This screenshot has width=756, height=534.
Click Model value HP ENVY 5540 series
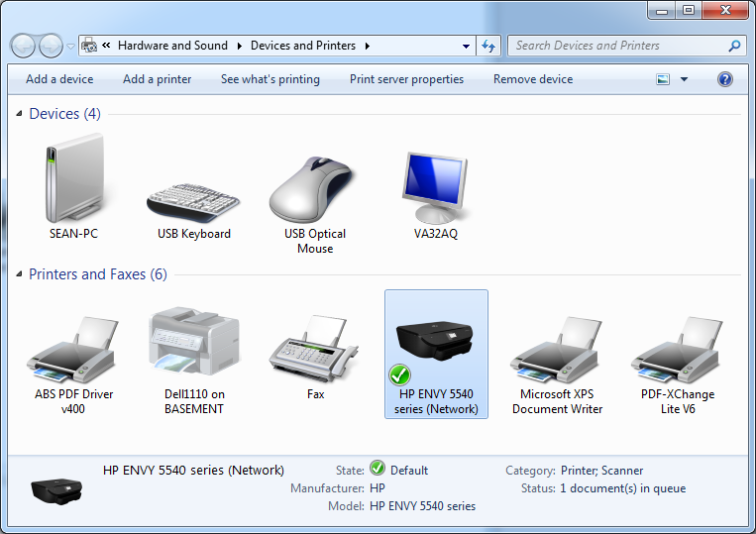click(x=422, y=506)
